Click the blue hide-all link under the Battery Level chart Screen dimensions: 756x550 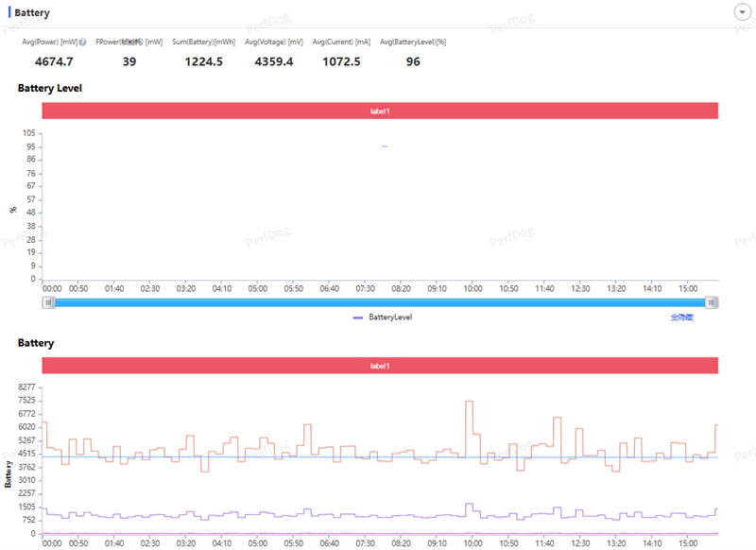tap(681, 318)
